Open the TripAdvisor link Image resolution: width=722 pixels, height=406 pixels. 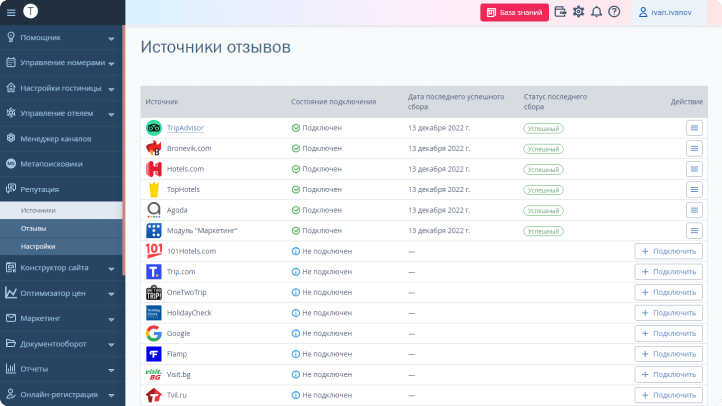[x=185, y=128]
